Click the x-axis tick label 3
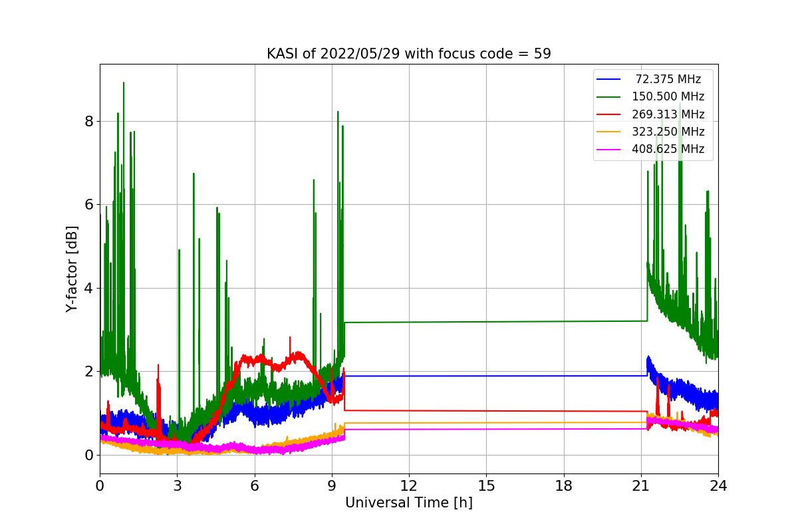The image size is (798, 532). coord(177,485)
